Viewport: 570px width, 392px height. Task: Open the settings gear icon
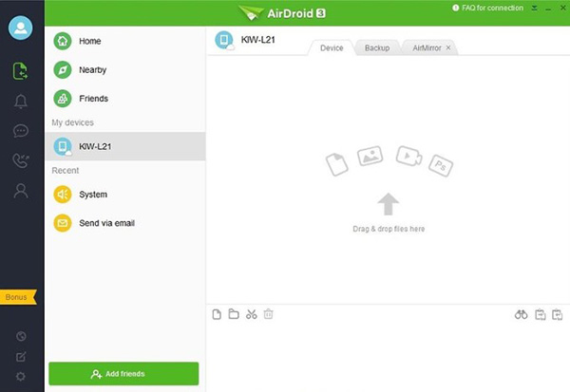(21, 377)
